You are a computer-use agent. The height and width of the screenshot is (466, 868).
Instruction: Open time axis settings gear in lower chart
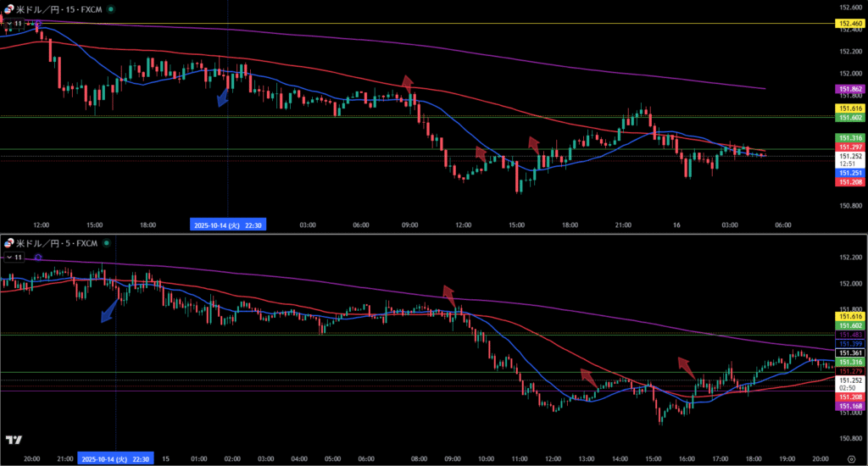pyautogui.click(x=850, y=458)
